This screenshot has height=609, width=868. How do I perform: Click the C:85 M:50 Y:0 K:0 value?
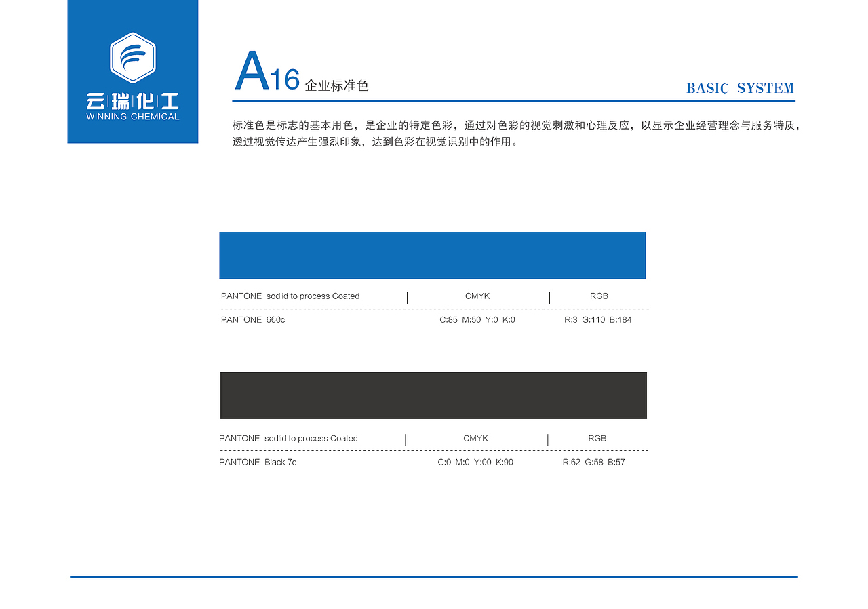[x=477, y=320]
